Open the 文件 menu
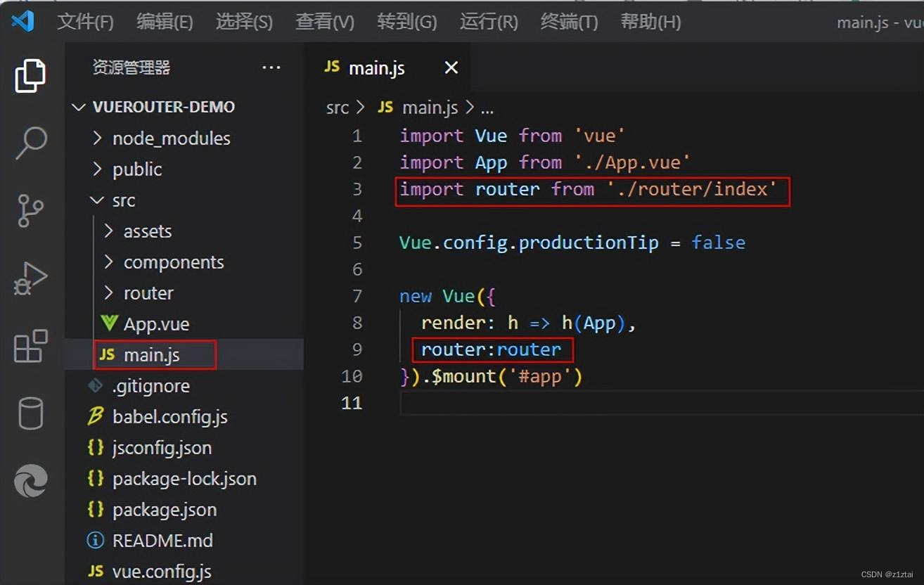The width and height of the screenshot is (924, 585). 85,22
